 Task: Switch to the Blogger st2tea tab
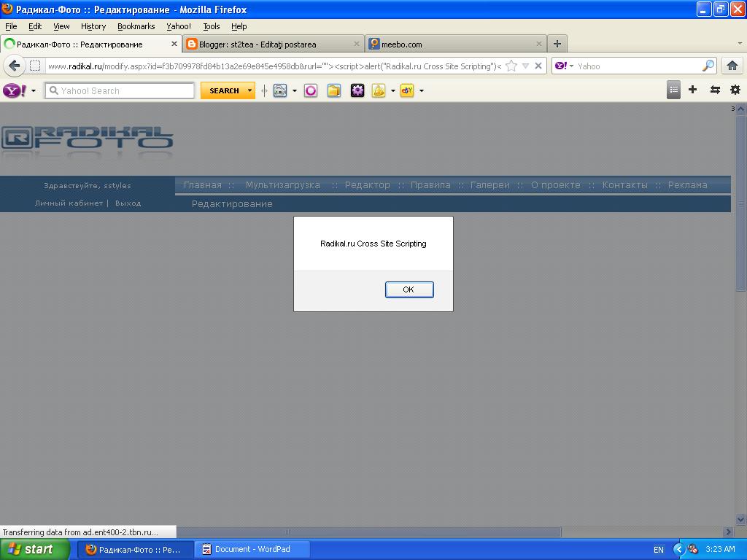(273, 44)
